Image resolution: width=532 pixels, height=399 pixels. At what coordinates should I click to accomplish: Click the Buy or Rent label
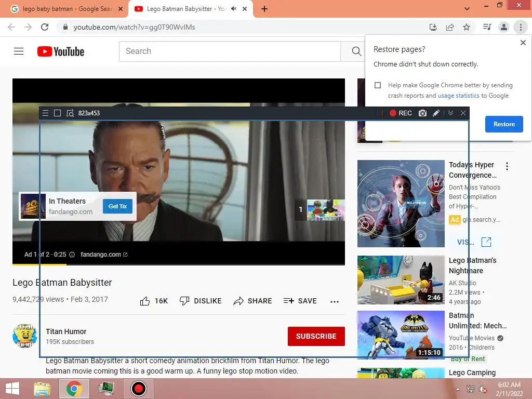[468, 359]
